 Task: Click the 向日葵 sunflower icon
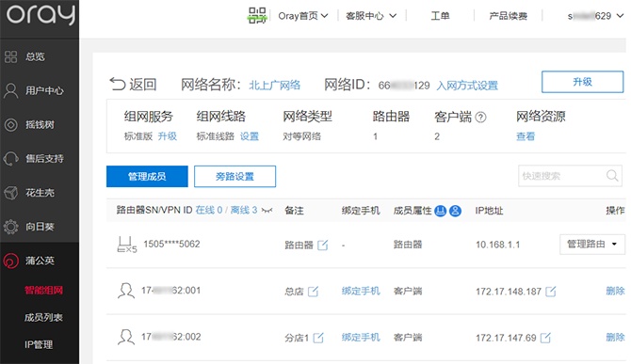point(11,227)
